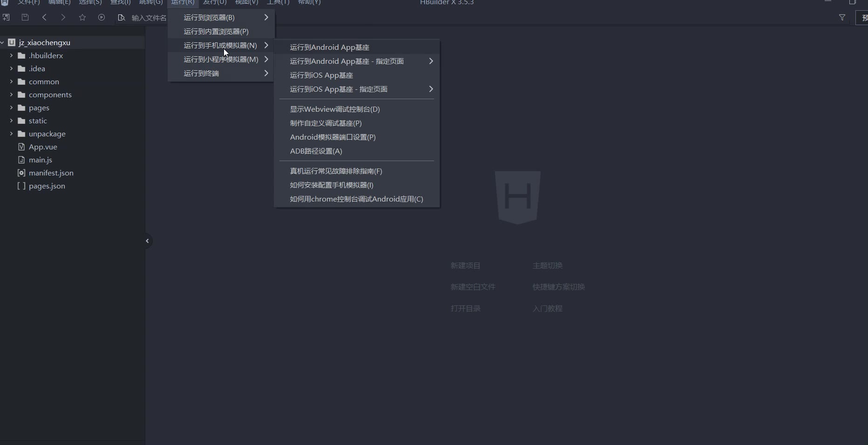Click the bookmark star toolbar icon
This screenshot has height=445, width=868.
pyautogui.click(x=82, y=17)
